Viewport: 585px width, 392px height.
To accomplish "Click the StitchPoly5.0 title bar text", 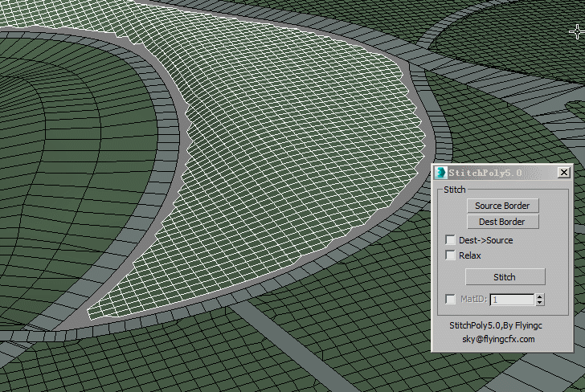I will click(485, 173).
